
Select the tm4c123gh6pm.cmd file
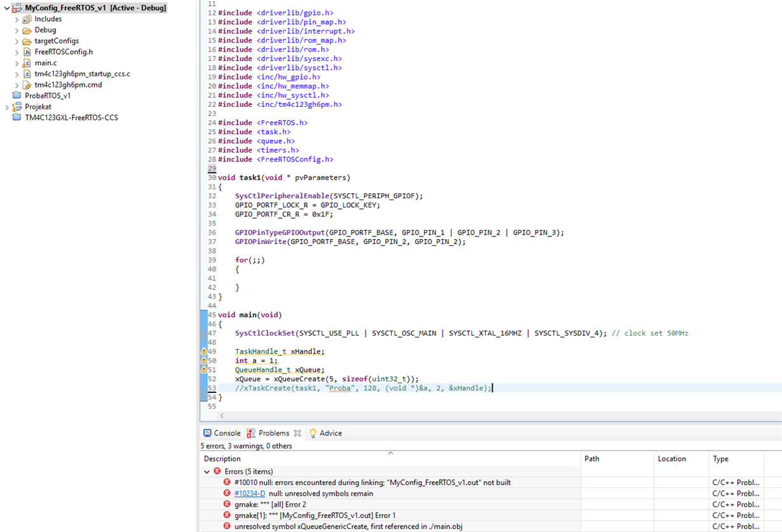[x=68, y=85]
